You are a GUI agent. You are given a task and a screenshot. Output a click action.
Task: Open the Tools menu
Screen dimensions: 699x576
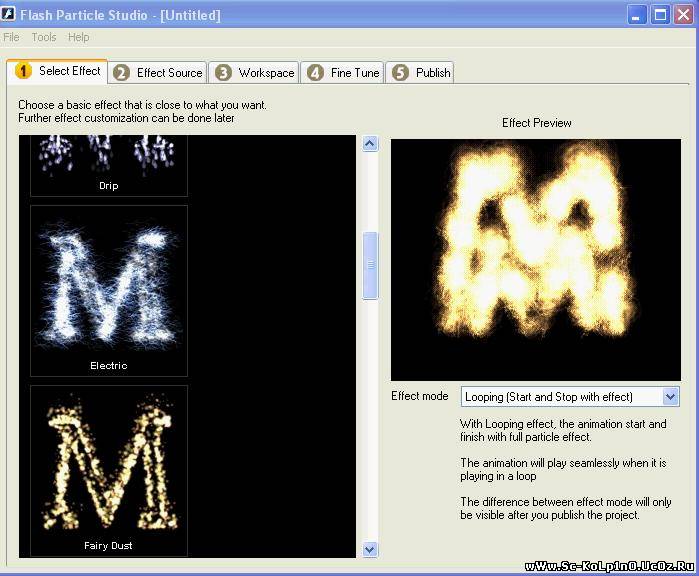44,37
